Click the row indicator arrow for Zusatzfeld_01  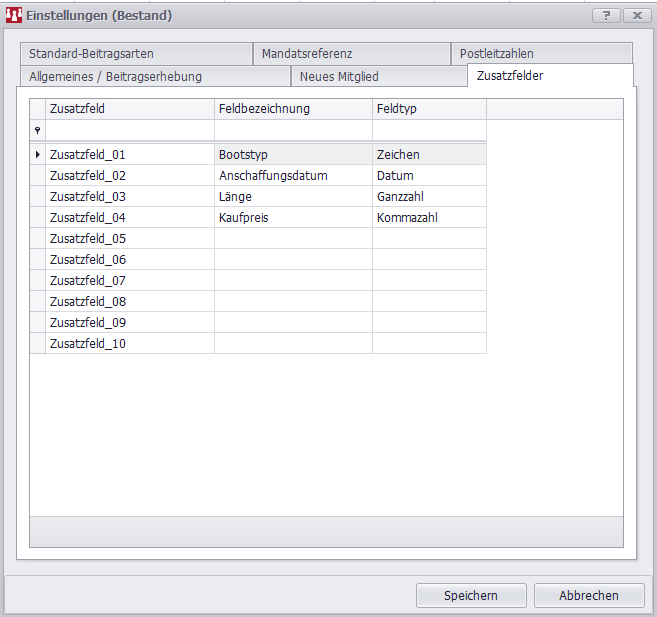point(38,155)
